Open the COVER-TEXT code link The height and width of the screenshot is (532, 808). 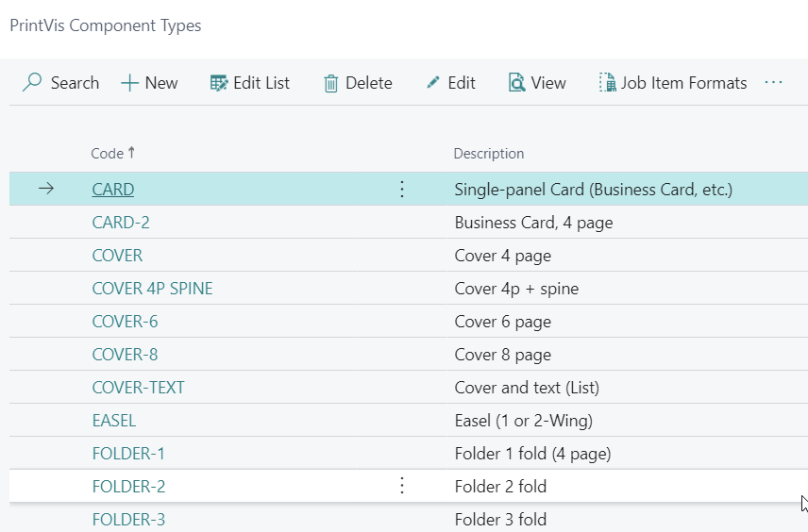pos(138,388)
